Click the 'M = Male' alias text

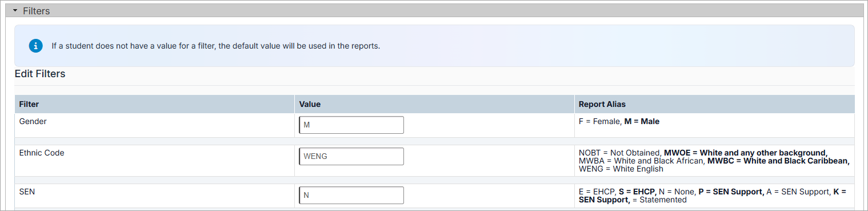point(642,121)
